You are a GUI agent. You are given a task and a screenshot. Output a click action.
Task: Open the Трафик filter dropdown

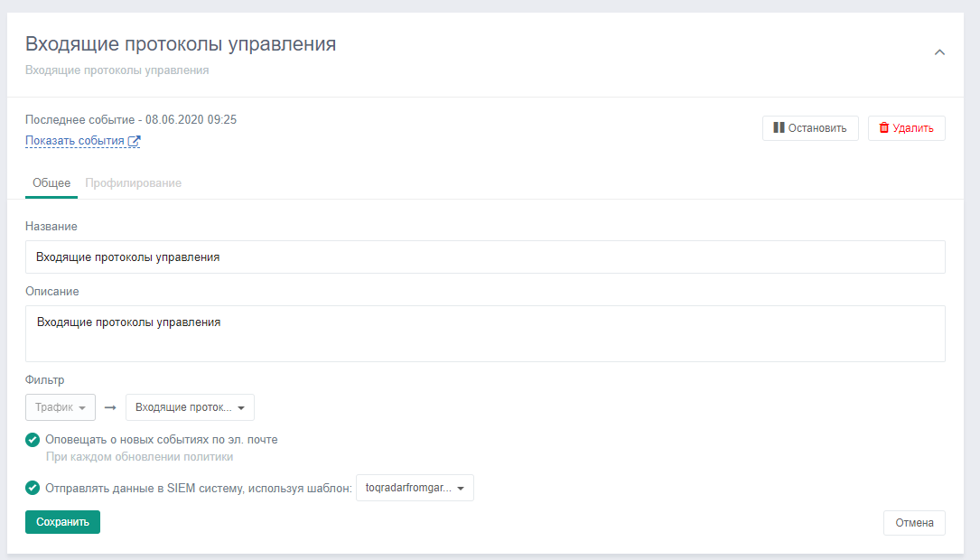[61, 407]
